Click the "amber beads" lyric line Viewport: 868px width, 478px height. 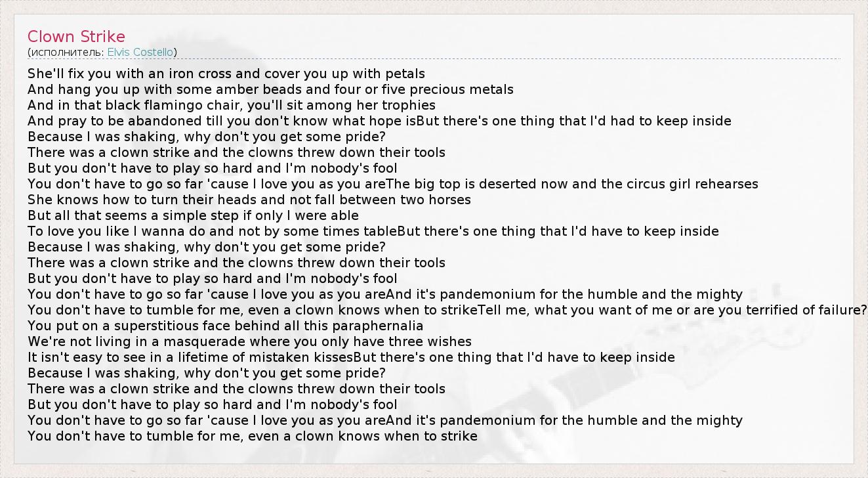point(270,89)
